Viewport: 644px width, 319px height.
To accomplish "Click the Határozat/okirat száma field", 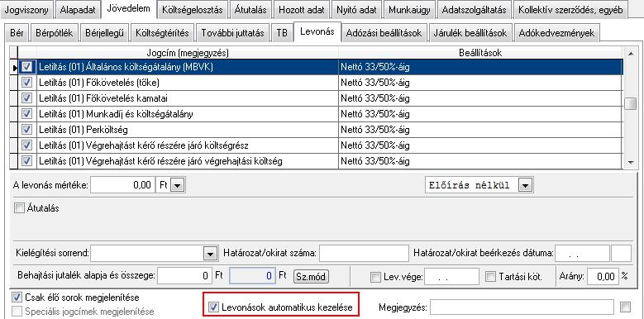I will point(365,253).
